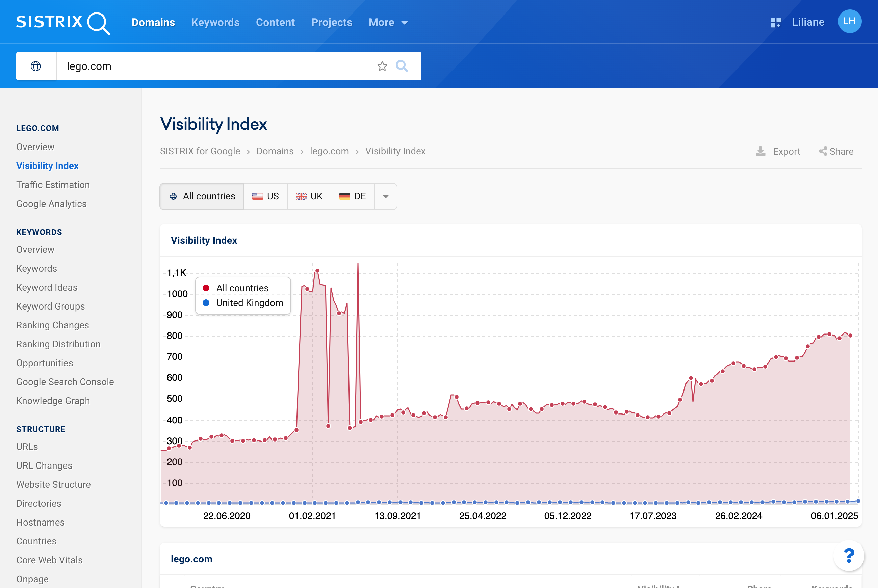Open the dashboard grid icon

(x=776, y=22)
